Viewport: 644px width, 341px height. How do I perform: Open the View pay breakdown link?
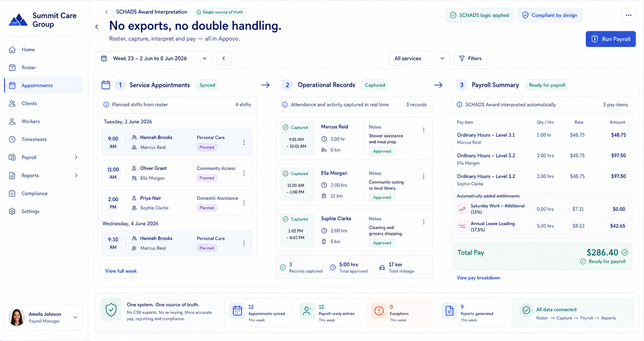(x=478, y=278)
